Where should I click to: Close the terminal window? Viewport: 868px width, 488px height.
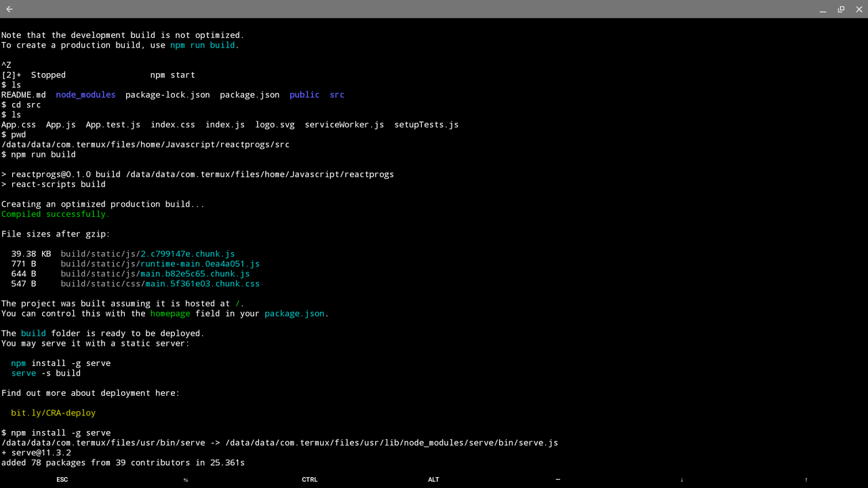click(859, 9)
